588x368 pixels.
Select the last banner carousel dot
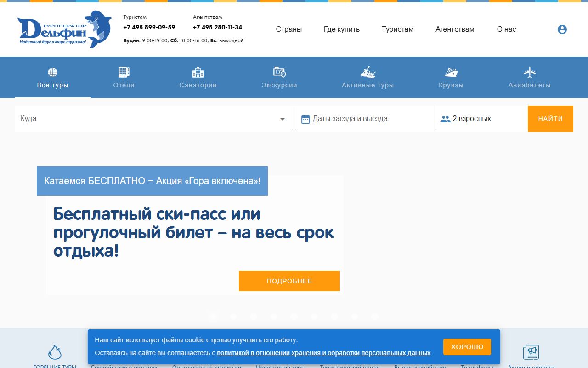(x=375, y=316)
